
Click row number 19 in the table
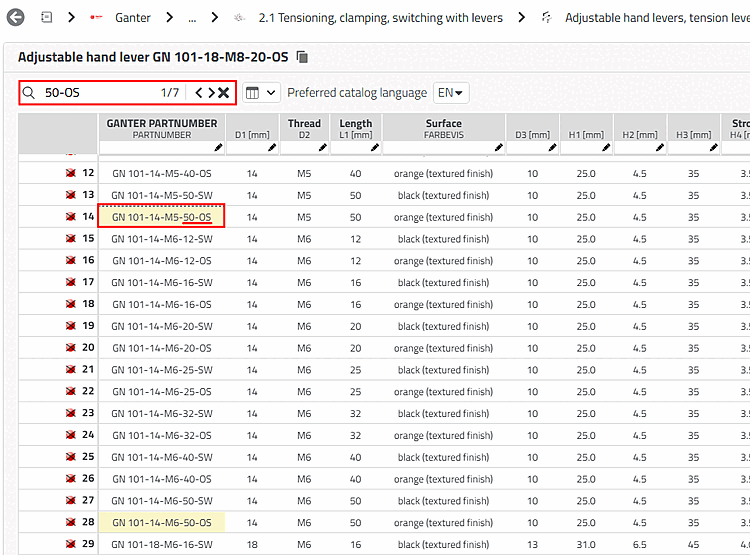88,326
